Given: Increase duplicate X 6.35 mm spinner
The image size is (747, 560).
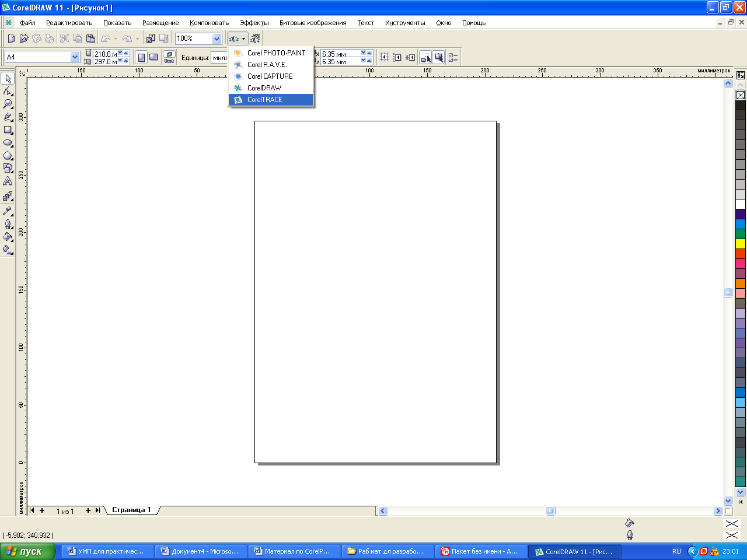Looking at the screenshot, I should [369, 53].
